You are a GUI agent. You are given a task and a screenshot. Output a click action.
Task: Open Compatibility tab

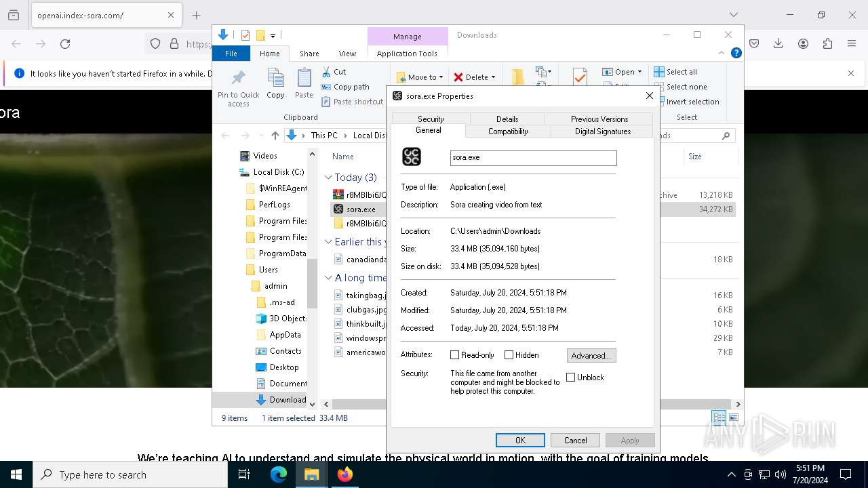click(x=508, y=131)
